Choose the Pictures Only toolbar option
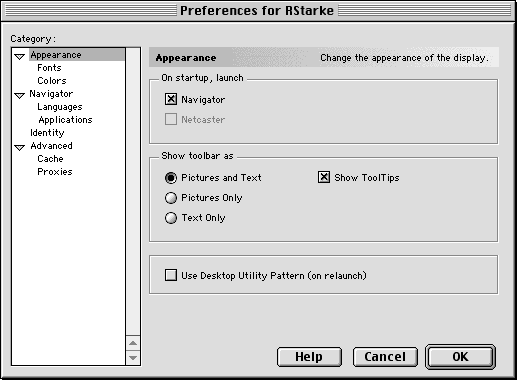 coord(171,198)
